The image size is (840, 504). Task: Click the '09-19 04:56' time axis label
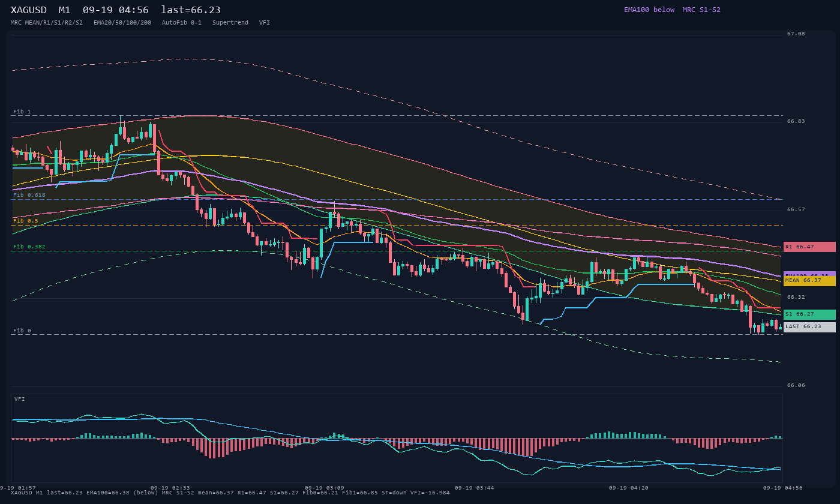[782, 488]
